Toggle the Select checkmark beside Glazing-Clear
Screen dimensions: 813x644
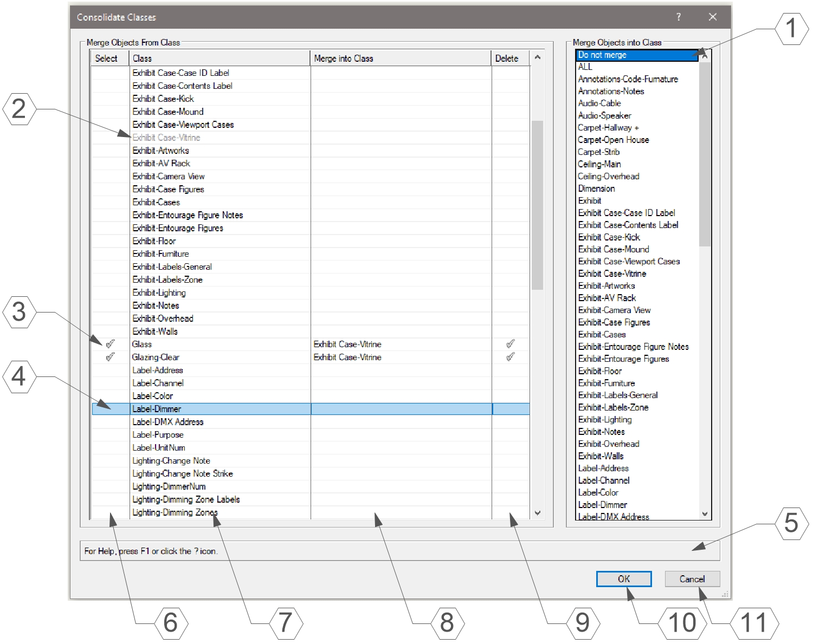pyautogui.click(x=110, y=356)
